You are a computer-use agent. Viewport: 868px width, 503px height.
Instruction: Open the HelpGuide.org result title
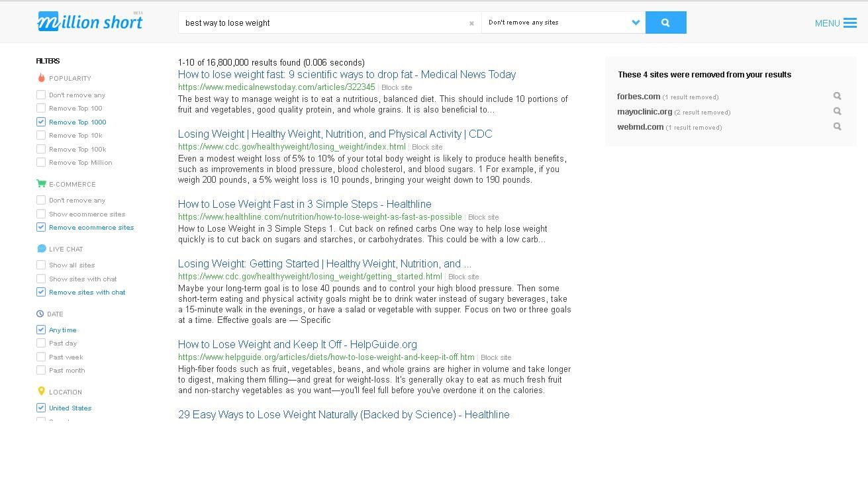point(297,345)
